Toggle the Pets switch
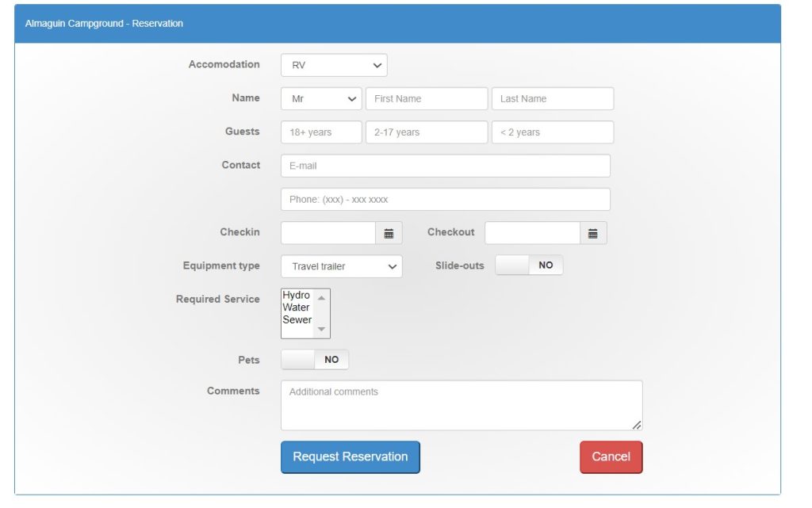812x508 pixels. (315, 360)
